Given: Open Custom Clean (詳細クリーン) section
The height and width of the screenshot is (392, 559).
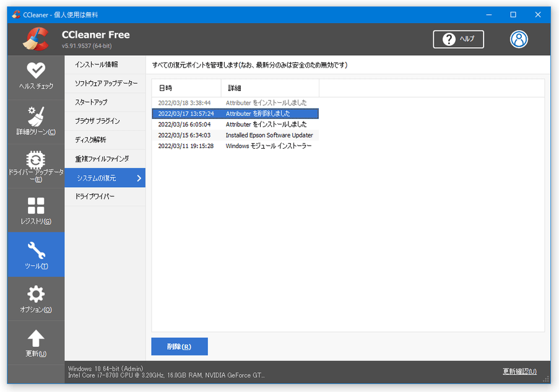Looking at the screenshot, I should click(x=36, y=121).
